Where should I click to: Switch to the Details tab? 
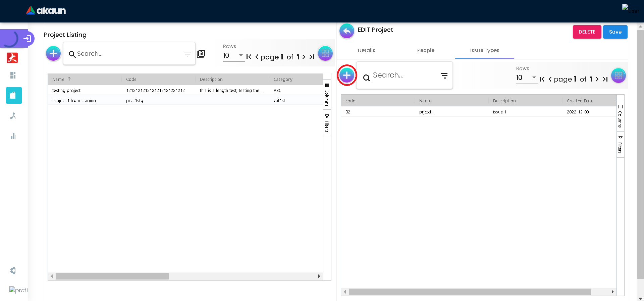366,50
